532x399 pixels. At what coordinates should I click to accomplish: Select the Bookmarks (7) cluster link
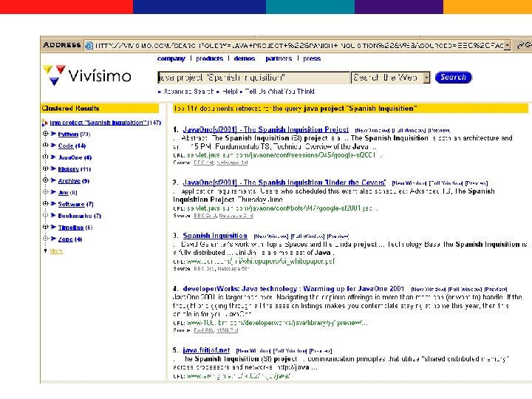click(x=79, y=216)
